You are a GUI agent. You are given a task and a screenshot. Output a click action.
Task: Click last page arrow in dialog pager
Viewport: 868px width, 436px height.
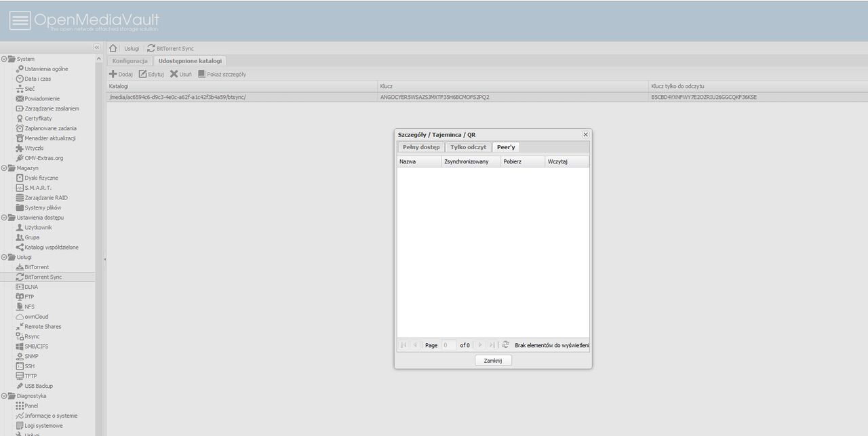pos(492,345)
